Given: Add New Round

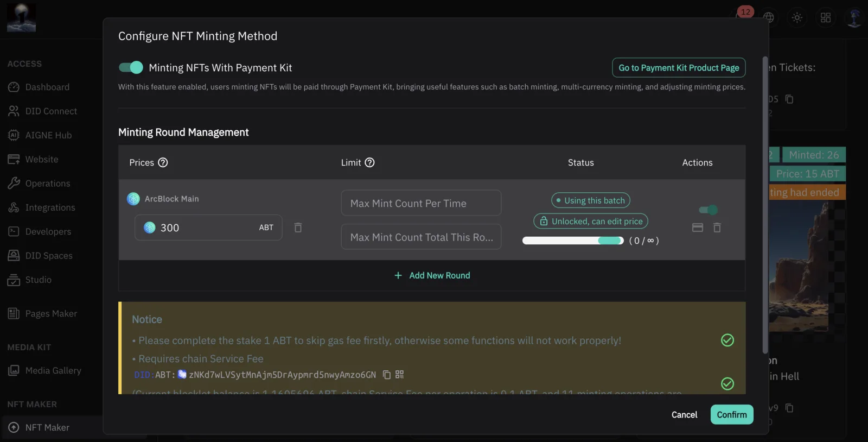Looking at the screenshot, I should pyautogui.click(x=432, y=275).
